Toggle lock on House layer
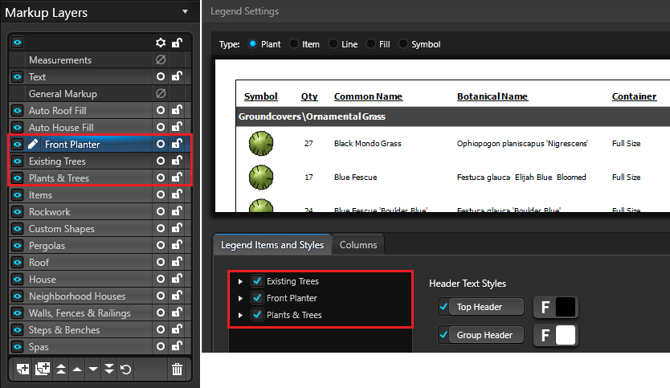Screen dimensions: 670x388 (x=177, y=279)
